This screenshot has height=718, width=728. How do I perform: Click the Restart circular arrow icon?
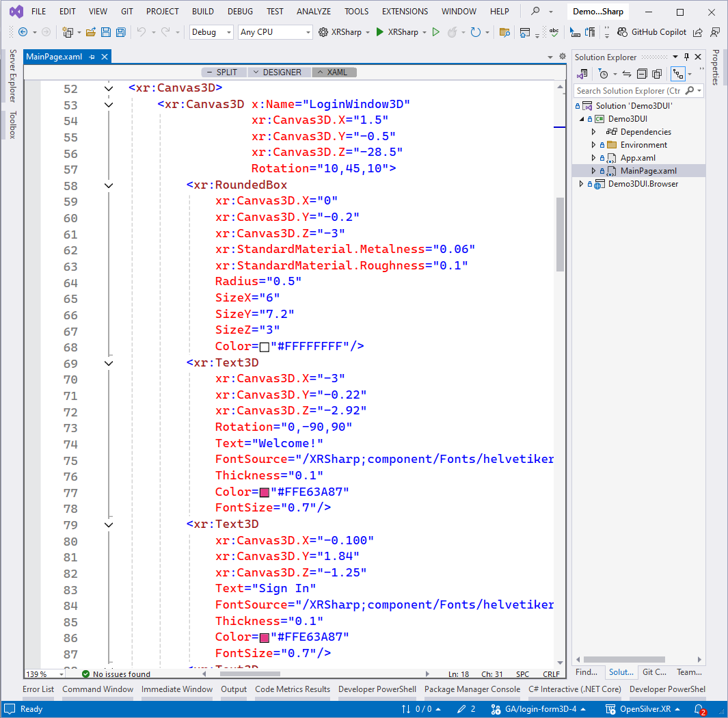tap(475, 32)
